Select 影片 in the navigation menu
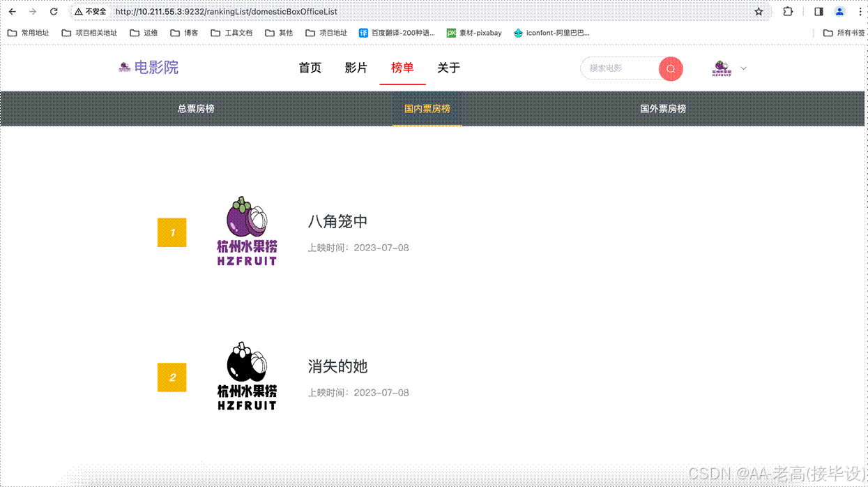 356,68
